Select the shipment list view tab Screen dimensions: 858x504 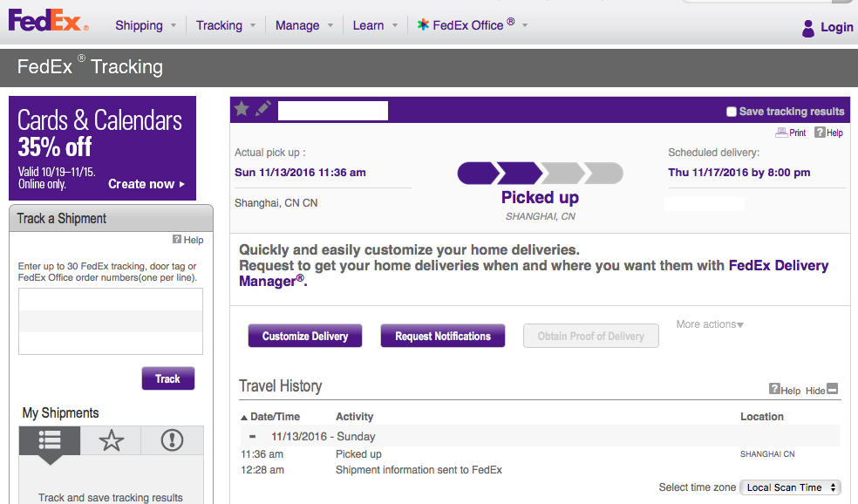coord(50,440)
